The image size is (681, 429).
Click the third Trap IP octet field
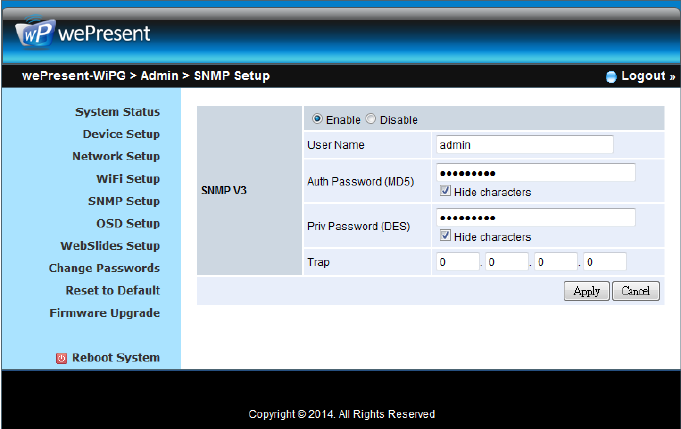click(556, 262)
